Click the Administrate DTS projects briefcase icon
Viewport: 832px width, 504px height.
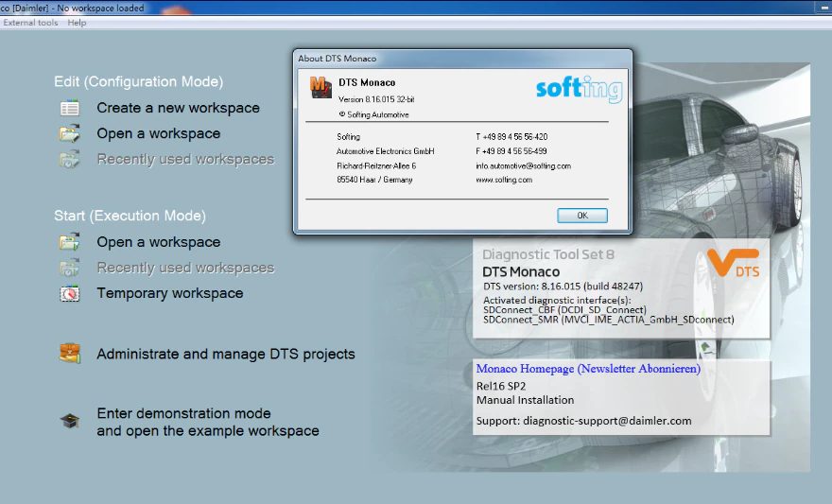70,354
